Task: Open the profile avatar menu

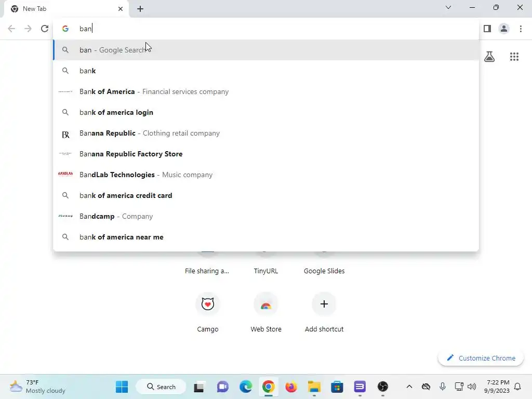Action: [x=504, y=29]
